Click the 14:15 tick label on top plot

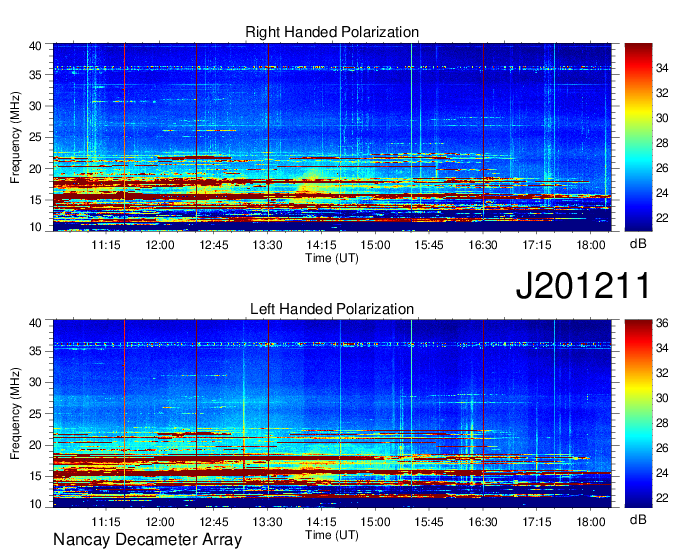pos(321,245)
